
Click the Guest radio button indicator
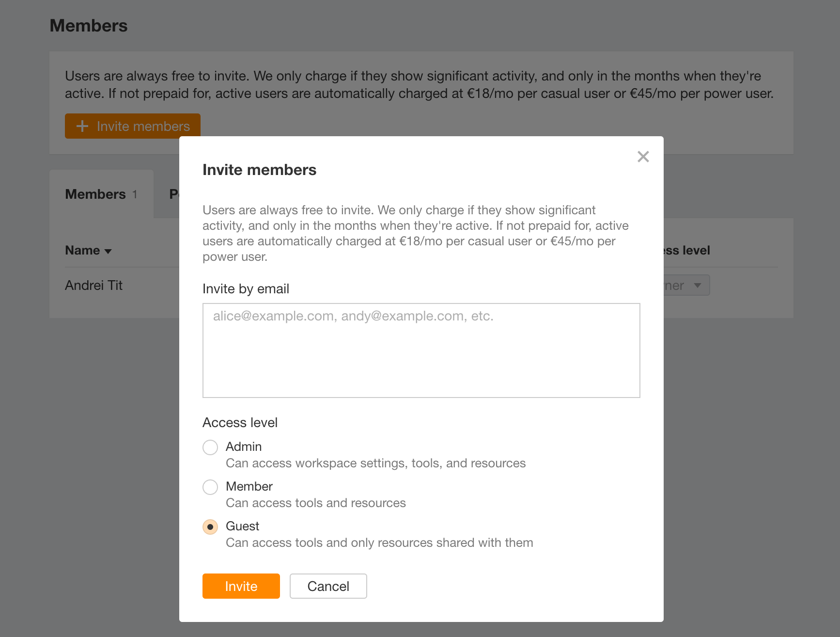pyautogui.click(x=210, y=526)
